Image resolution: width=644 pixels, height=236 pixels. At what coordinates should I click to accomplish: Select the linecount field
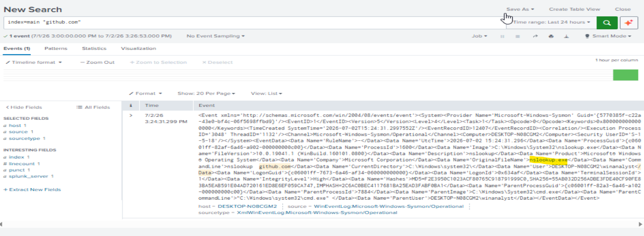[22, 164]
